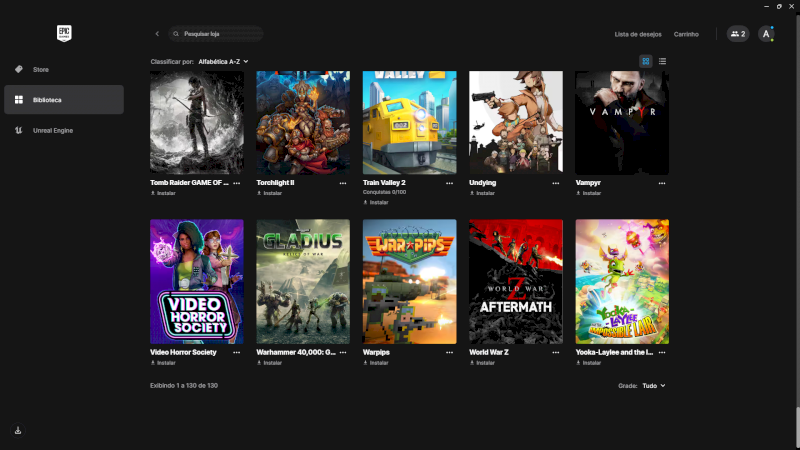Open more options for Warhammer 40,000
This screenshot has height=450, width=800.
[x=343, y=353]
